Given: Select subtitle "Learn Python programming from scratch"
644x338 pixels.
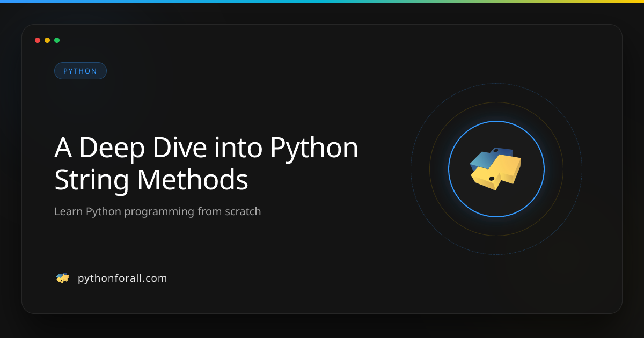Looking at the screenshot, I should [x=158, y=211].
